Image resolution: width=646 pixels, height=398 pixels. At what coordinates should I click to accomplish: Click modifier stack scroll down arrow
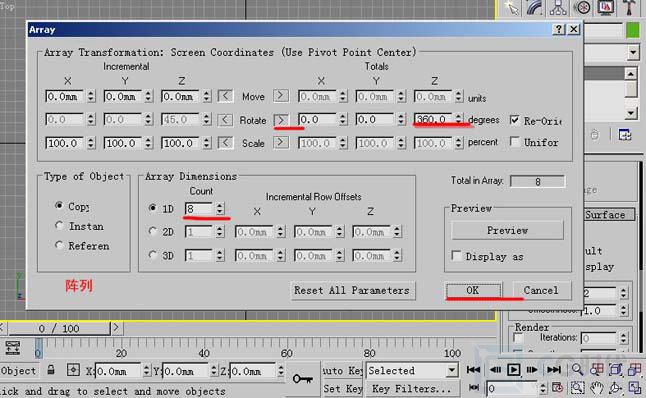[x=631, y=113]
